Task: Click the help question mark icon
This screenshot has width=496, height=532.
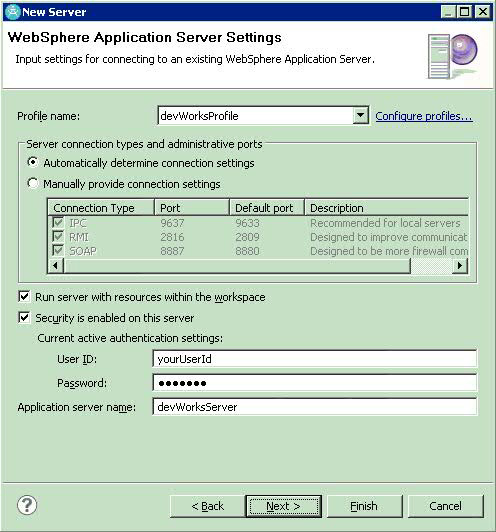Action: pyautogui.click(x=27, y=505)
